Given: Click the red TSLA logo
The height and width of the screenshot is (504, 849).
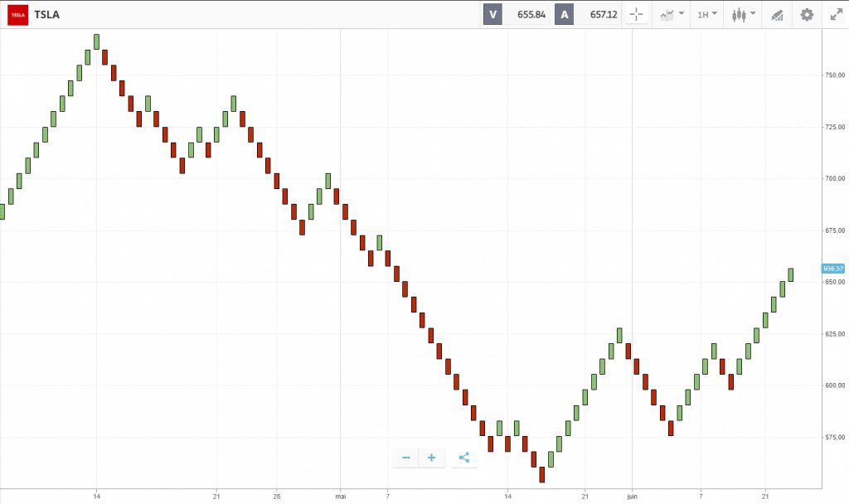Looking at the screenshot, I should (18, 15).
